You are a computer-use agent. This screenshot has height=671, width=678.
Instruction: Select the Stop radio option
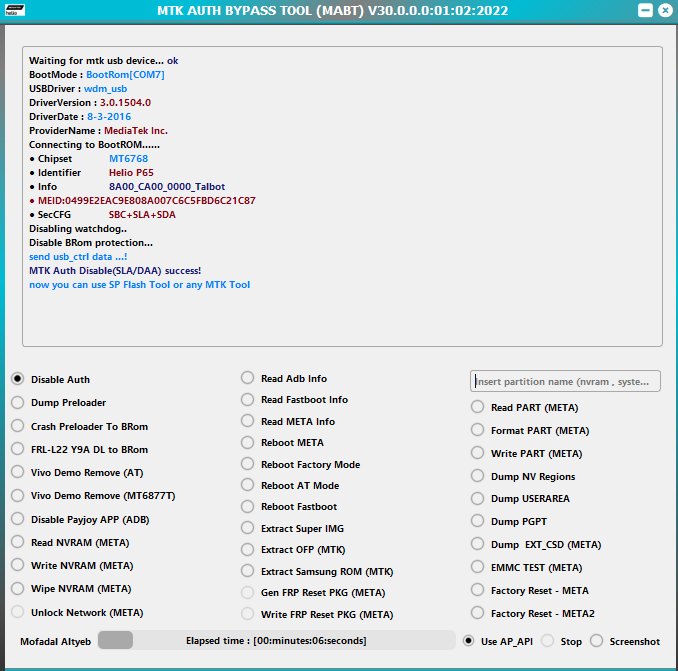[x=547, y=641]
